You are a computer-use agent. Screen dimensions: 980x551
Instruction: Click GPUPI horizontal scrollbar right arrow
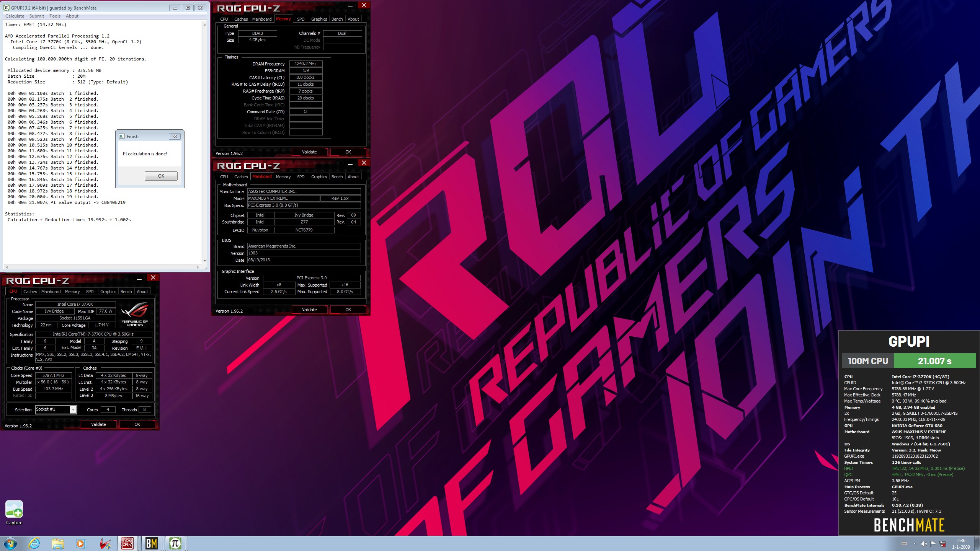198,267
